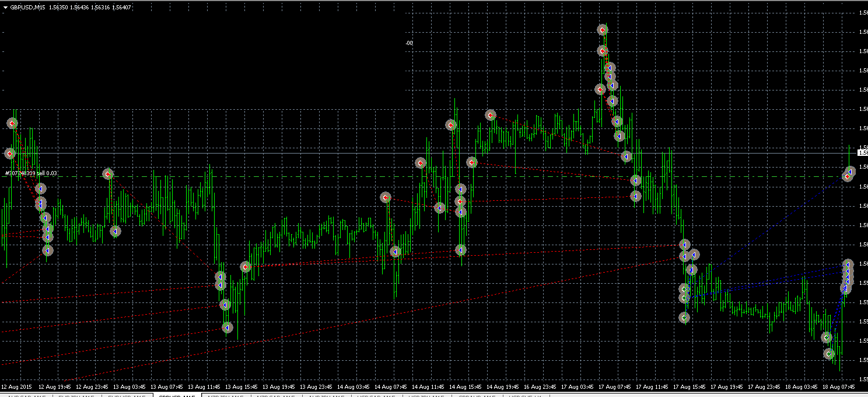868x397 pixels.
Task: Click the 13 Aug 03:45 time axis label
Action: coord(130,386)
